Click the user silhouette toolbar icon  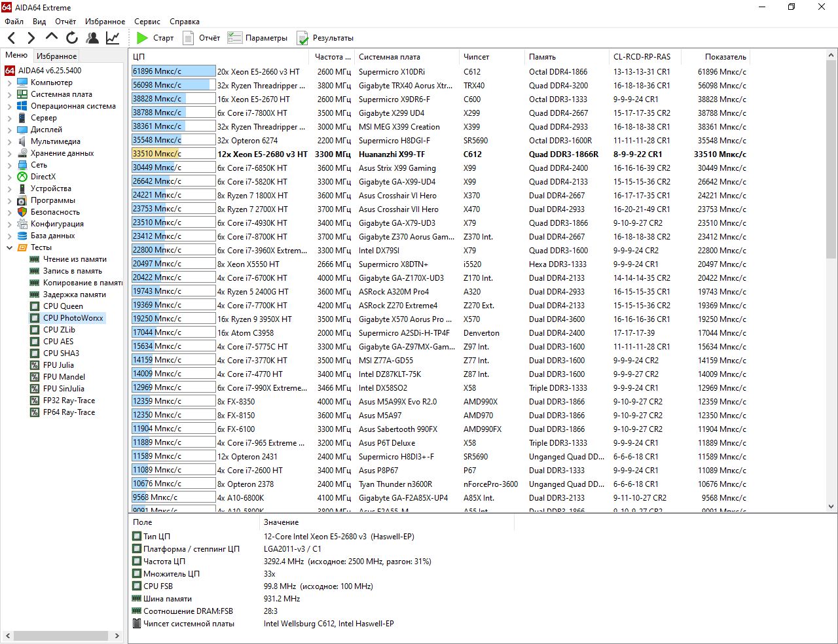click(x=92, y=38)
